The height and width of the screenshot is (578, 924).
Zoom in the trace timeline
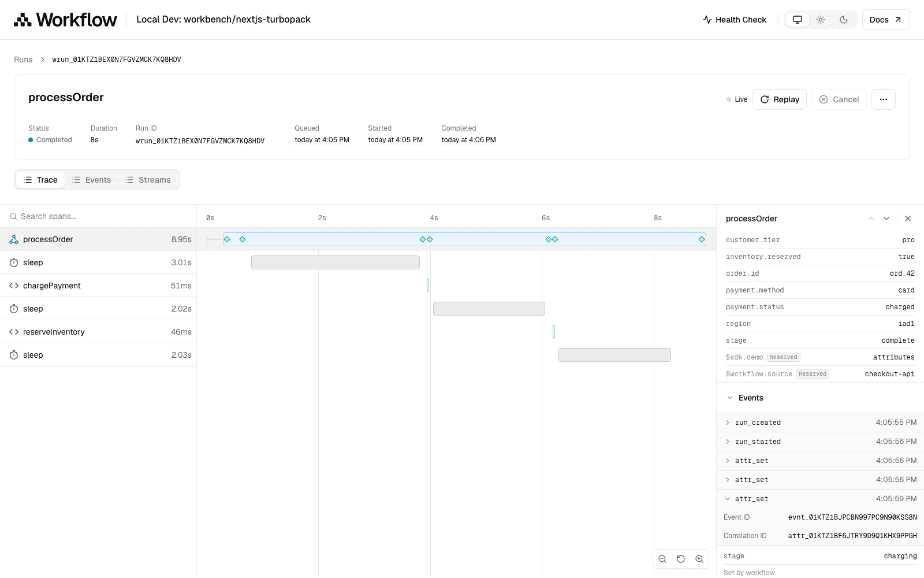click(699, 559)
